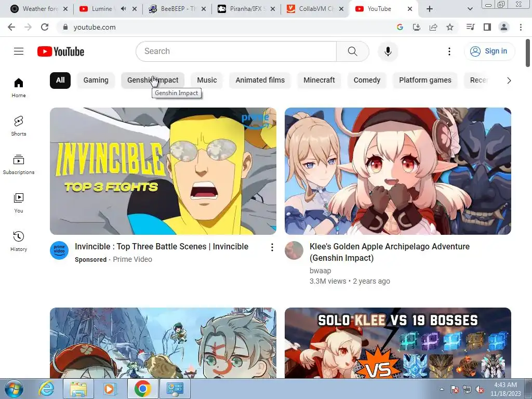Click the install app icon in address bar
532x399 pixels.
click(417, 27)
